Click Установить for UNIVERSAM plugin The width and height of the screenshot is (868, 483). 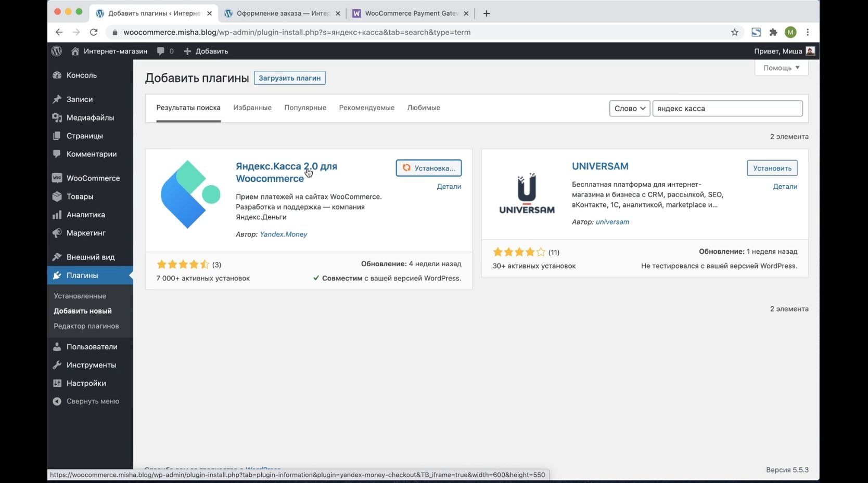[772, 168]
